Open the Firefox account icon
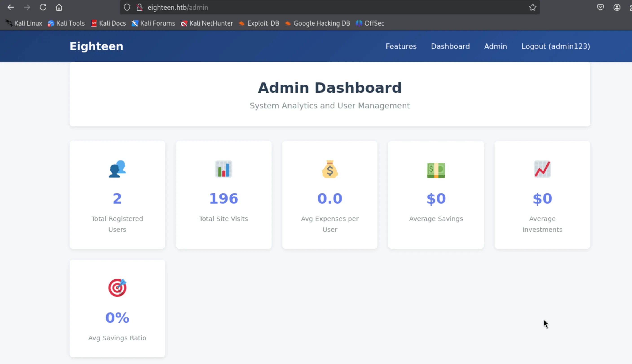Image resolution: width=632 pixels, height=364 pixels. click(617, 7)
